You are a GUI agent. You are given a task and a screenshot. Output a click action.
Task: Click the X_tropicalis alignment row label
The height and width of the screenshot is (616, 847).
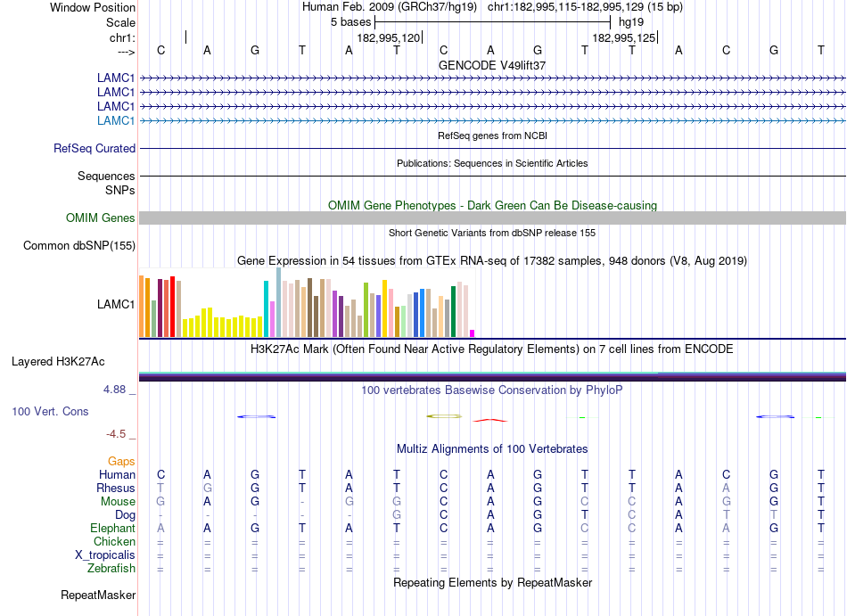point(105,555)
